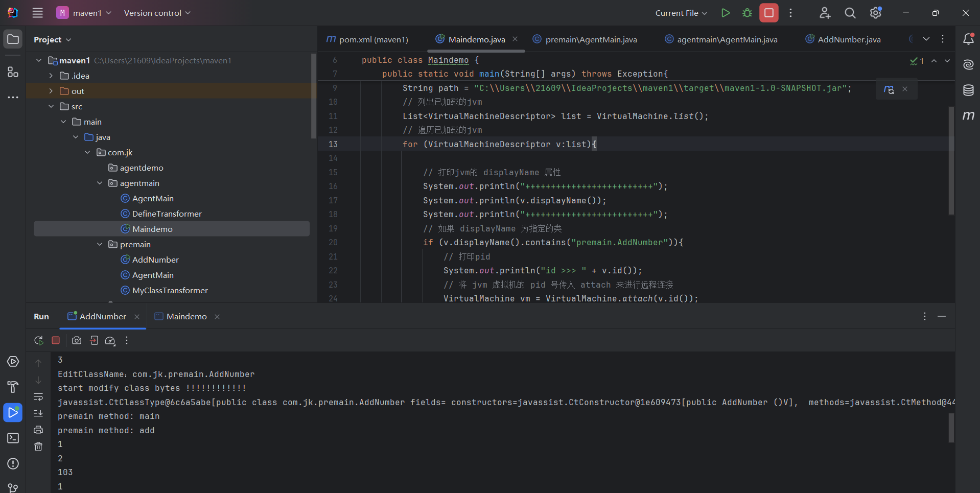Collapse the com.jk package
980x493 pixels.
[87, 152]
